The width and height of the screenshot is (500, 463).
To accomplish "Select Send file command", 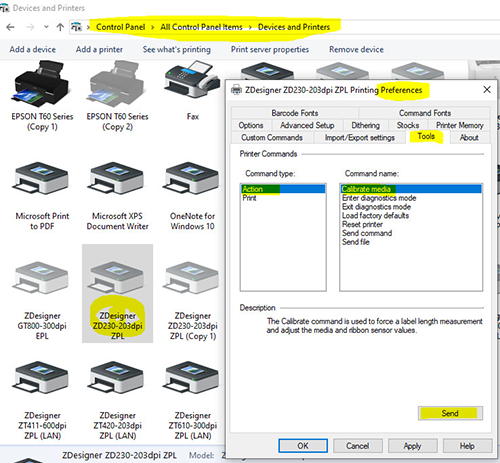I will click(x=411, y=242).
